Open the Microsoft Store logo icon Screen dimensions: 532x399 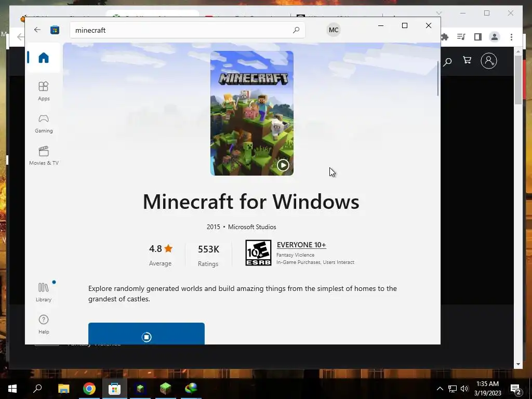click(x=55, y=30)
